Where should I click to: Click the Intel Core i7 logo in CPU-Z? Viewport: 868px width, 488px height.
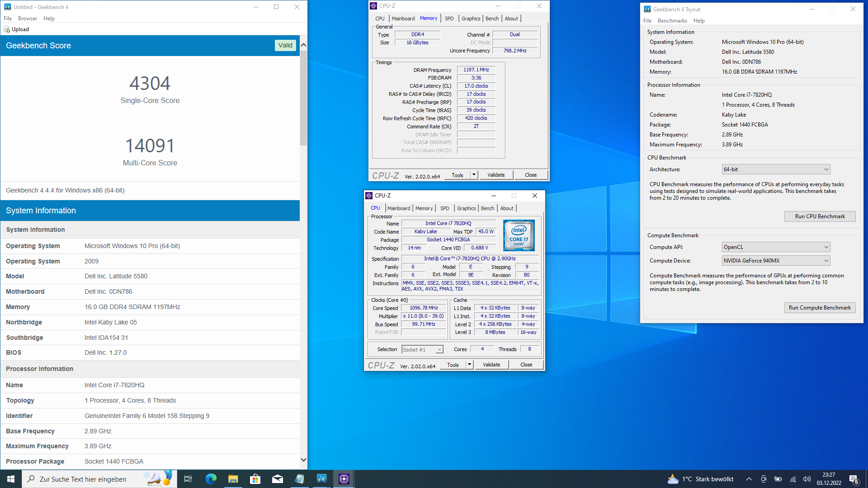pyautogui.click(x=519, y=235)
